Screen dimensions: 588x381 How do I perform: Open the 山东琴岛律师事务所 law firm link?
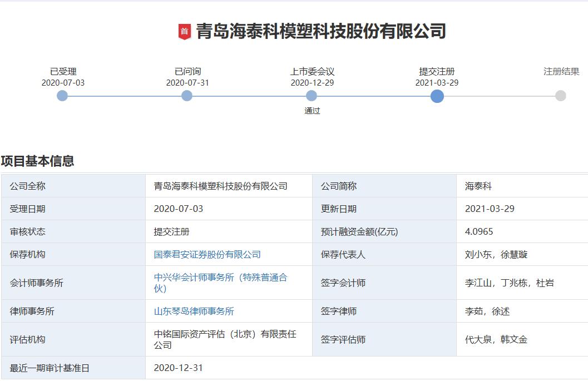195,311
